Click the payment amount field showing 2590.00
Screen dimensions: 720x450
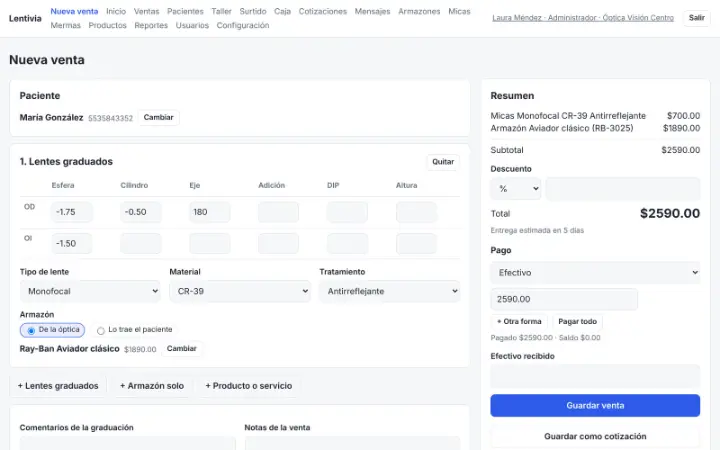click(564, 299)
